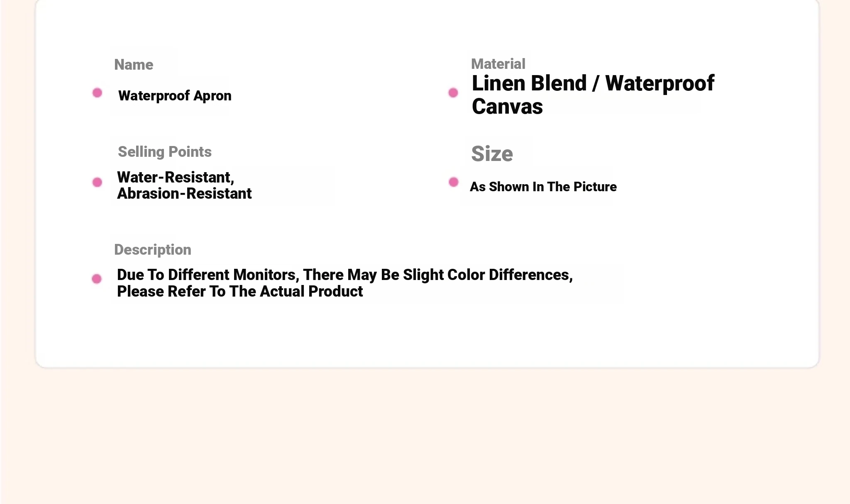This screenshot has width=850, height=504.
Task: Click the pink bullet beside the monitor color disclaimer
Action: (97, 279)
